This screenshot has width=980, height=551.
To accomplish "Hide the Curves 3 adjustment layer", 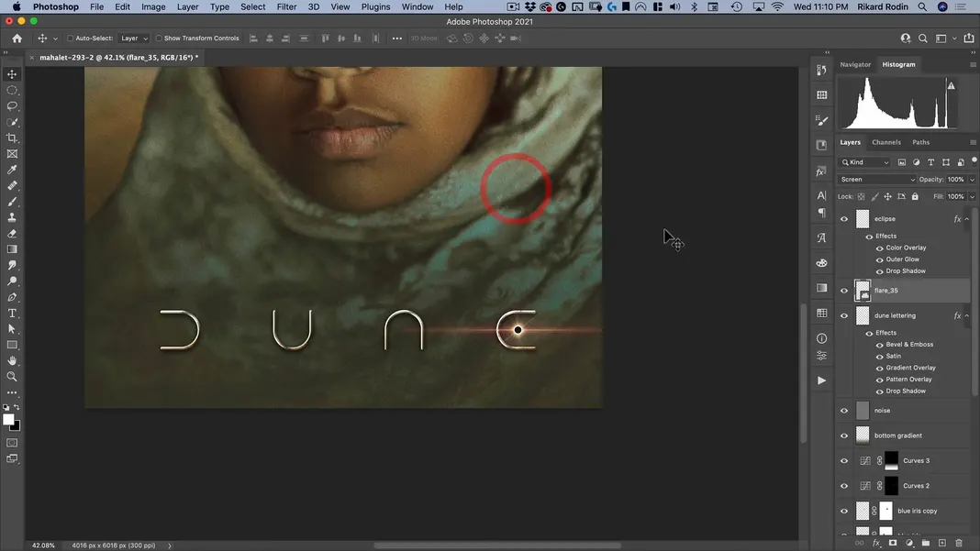I will point(844,460).
